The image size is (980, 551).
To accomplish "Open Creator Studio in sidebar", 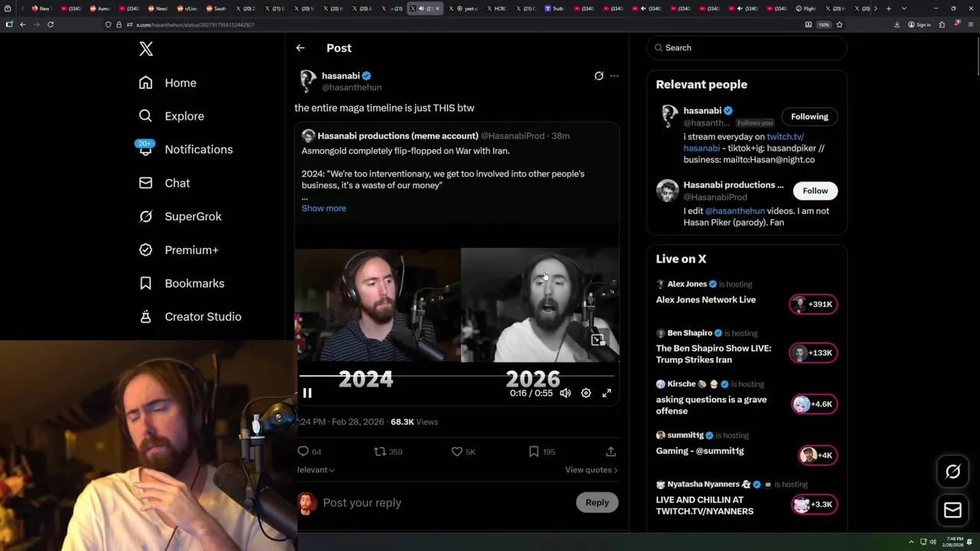I will pos(190,317).
